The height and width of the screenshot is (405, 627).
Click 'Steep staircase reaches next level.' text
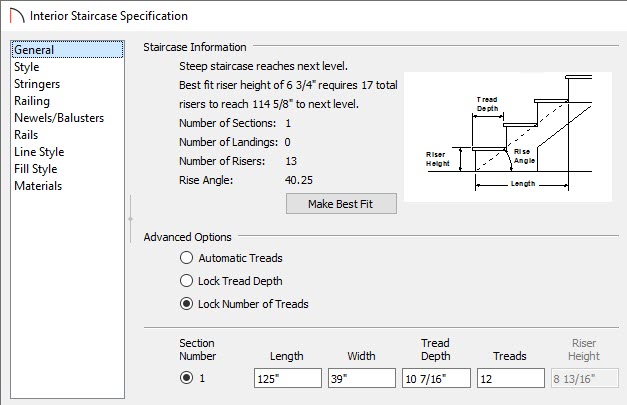point(264,66)
